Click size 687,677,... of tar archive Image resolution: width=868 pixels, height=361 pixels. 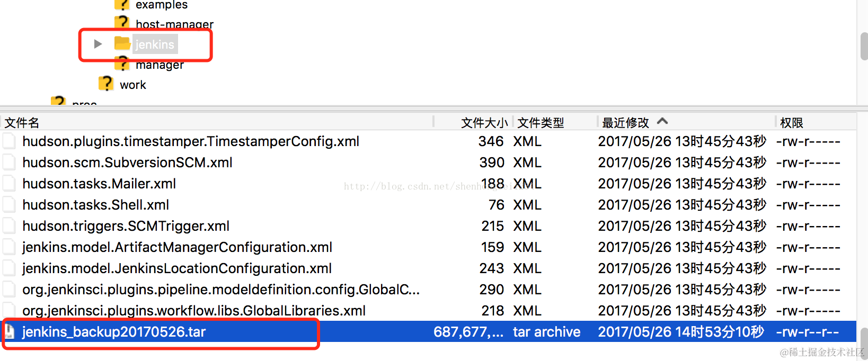click(468, 332)
